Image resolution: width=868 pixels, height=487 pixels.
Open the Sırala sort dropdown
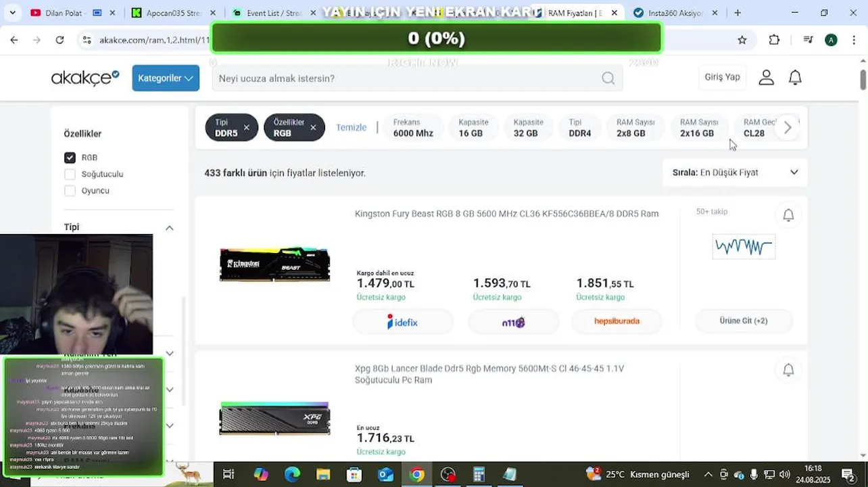(x=736, y=172)
